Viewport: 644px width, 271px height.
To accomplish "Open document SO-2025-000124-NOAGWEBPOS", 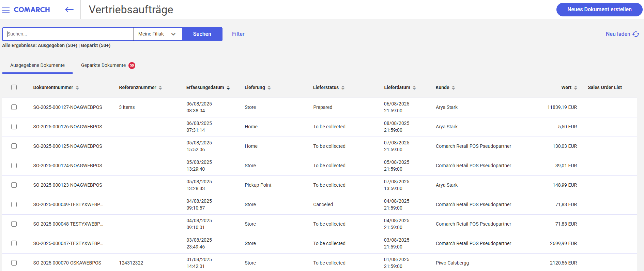I will tap(67, 166).
